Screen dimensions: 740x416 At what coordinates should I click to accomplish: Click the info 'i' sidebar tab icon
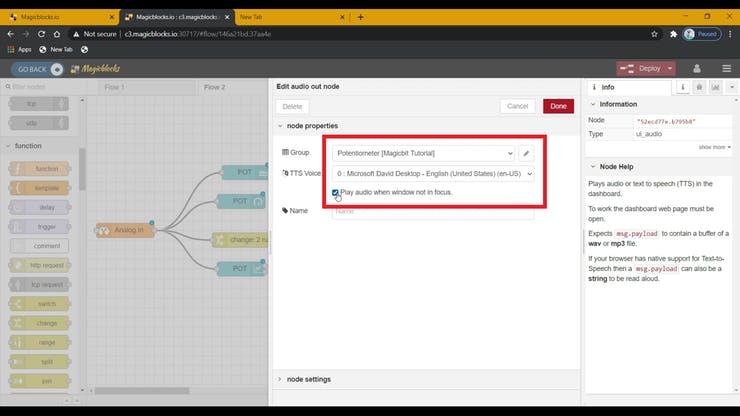pos(683,87)
